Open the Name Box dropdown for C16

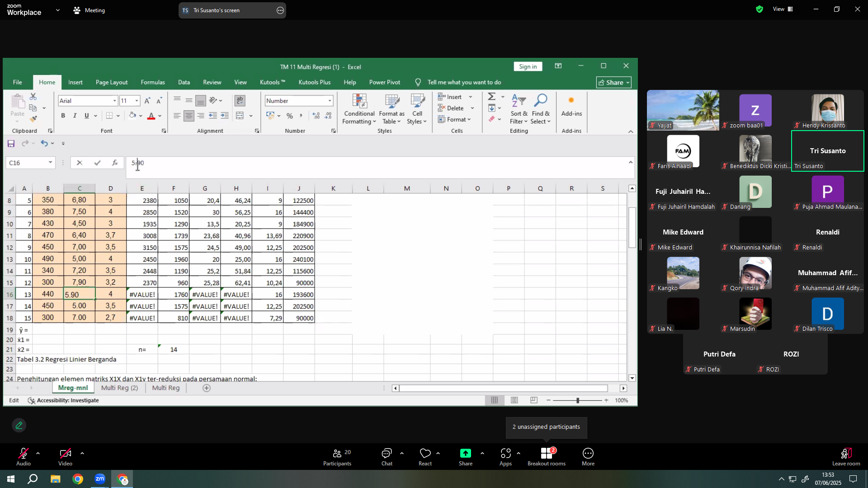51,163
